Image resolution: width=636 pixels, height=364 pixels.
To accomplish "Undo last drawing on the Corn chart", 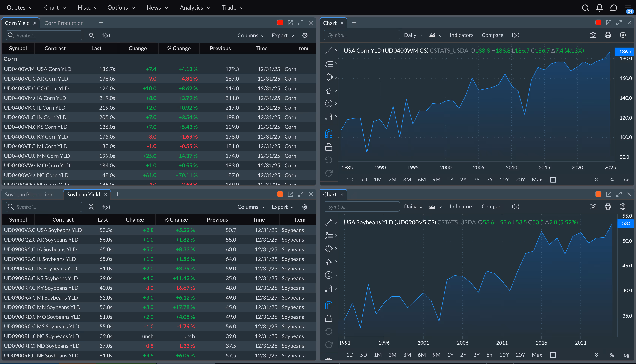I will click(329, 160).
